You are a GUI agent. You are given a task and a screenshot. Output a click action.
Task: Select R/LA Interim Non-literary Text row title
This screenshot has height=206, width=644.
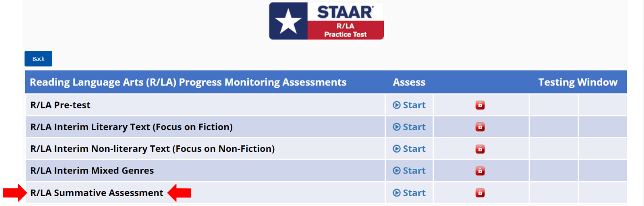[x=152, y=149]
